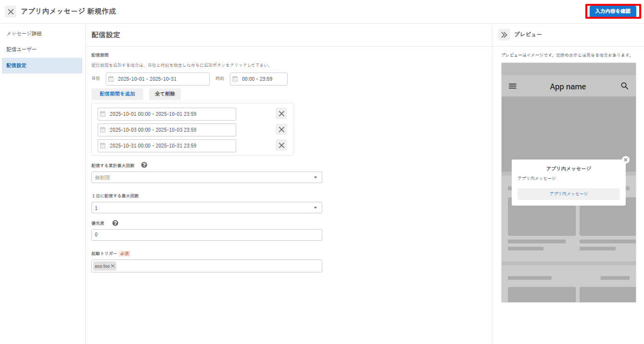Click the 必須 required label

(125, 253)
